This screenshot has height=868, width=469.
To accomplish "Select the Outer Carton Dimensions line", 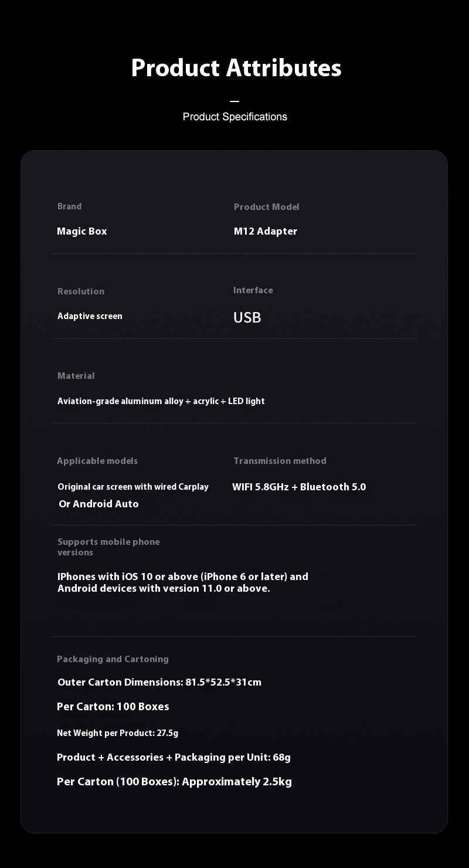I will click(x=159, y=682).
